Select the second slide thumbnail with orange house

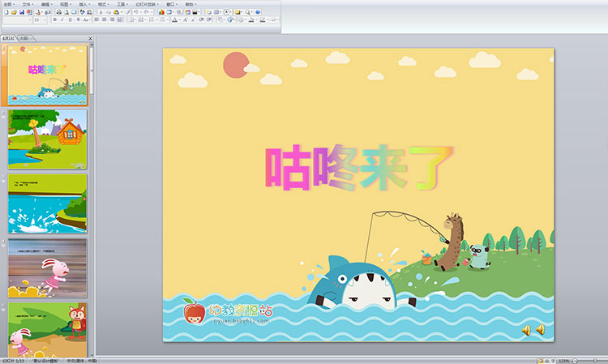[47, 138]
